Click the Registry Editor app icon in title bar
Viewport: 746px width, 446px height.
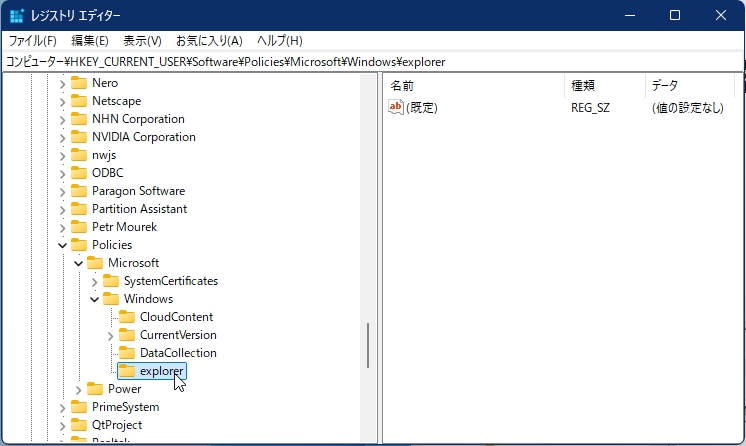point(16,15)
